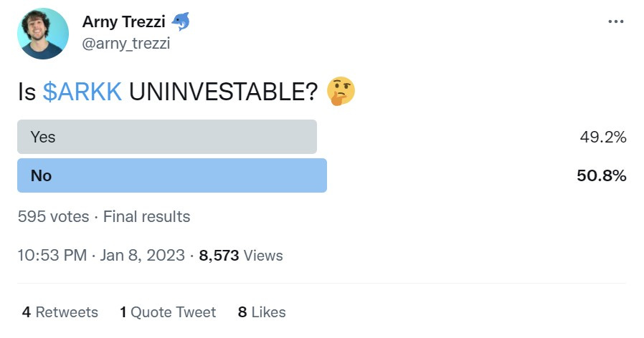Open the @arny_trezzi handle link
The height and width of the screenshot is (338, 644).
tap(126, 44)
